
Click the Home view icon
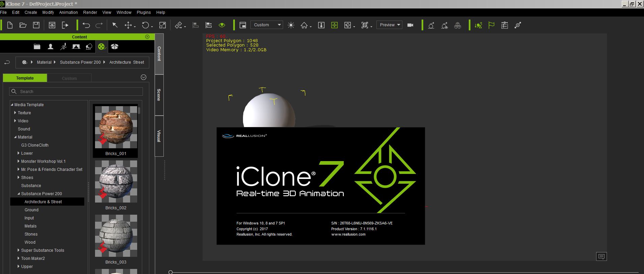[x=304, y=25]
